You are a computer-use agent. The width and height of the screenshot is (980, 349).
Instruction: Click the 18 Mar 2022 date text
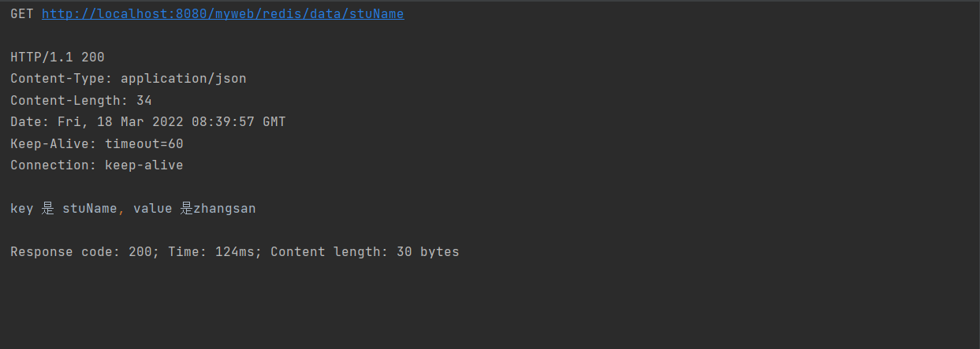tap(140, 122)
